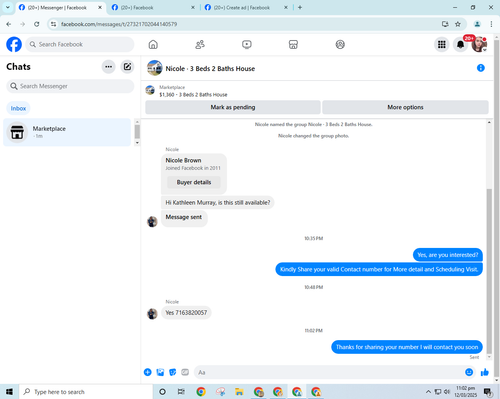Open the Friends icon in top navigation
The image size is (500, 399).
point(200,44)
